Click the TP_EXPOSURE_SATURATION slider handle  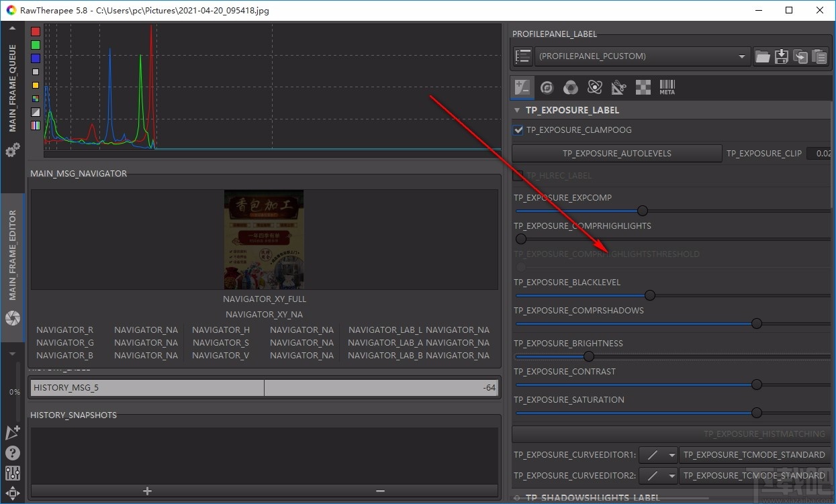tap(757, 413)
